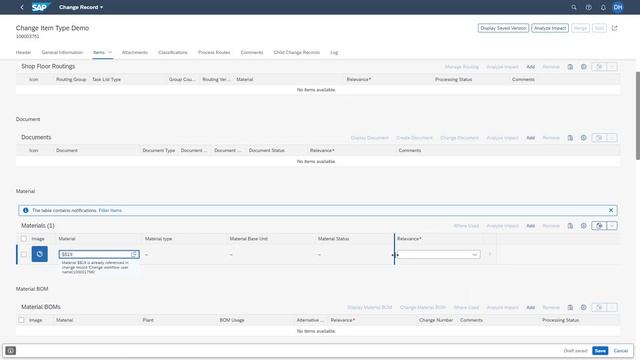Click the Material Status column header
The image size is (640, 360).
click(x=333, y=239)
